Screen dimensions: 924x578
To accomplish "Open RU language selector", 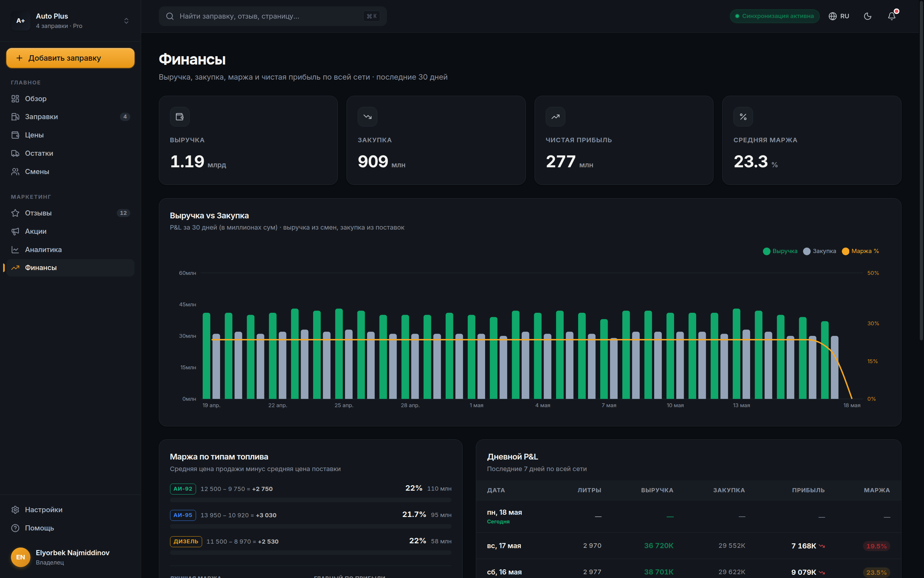I will (839, 16).
